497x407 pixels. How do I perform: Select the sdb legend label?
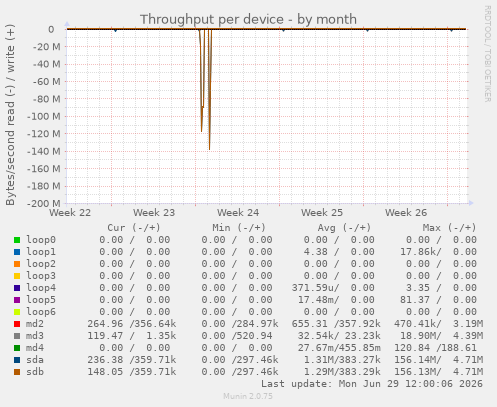coord(35,372)
